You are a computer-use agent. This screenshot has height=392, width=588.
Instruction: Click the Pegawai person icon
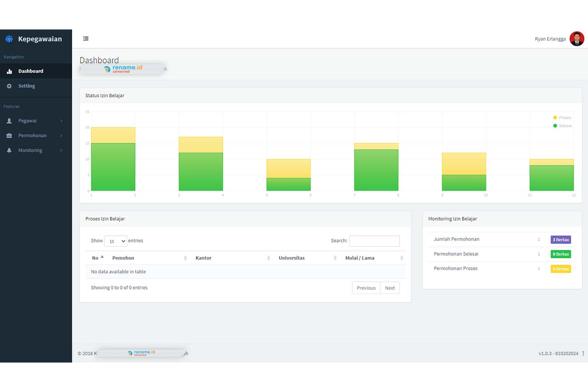9,121
